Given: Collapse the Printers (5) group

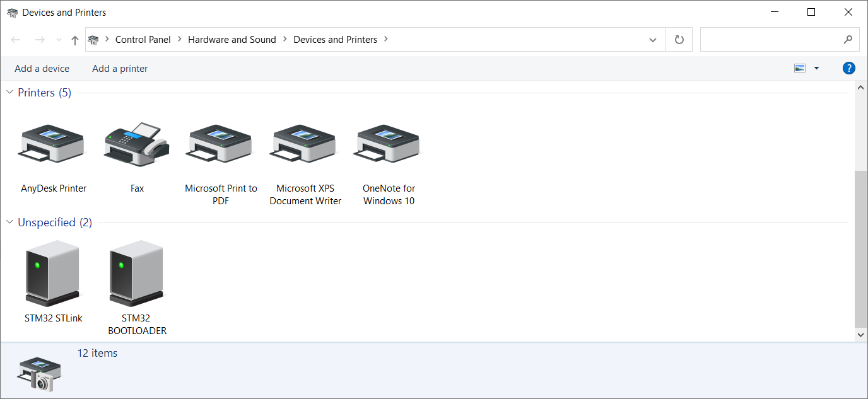Looking at the screenshot, I should coord(9,93).
